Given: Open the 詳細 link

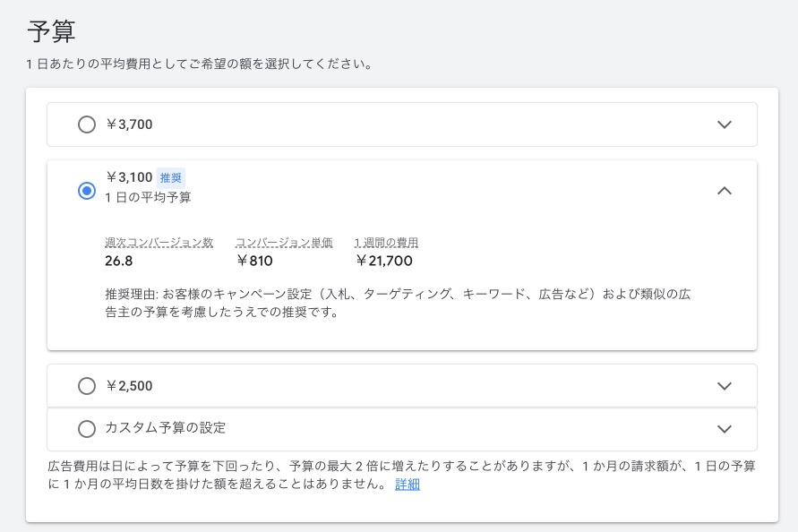Looking at the screenshot, I should [408, 485].
